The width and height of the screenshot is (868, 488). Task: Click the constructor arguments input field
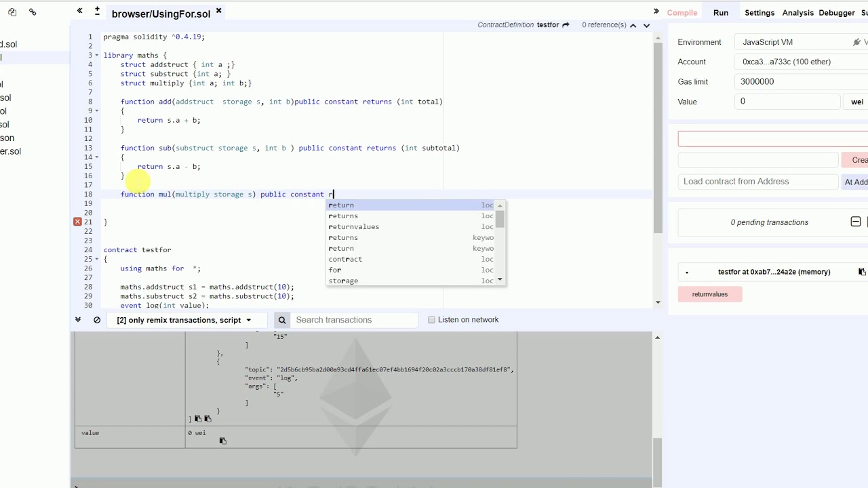click(x=758, y=160)
